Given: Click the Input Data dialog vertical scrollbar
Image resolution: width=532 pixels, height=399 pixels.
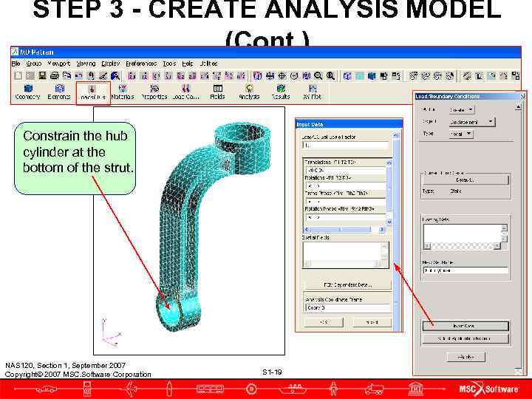Looking at the screenshot, I should point(395,231).
